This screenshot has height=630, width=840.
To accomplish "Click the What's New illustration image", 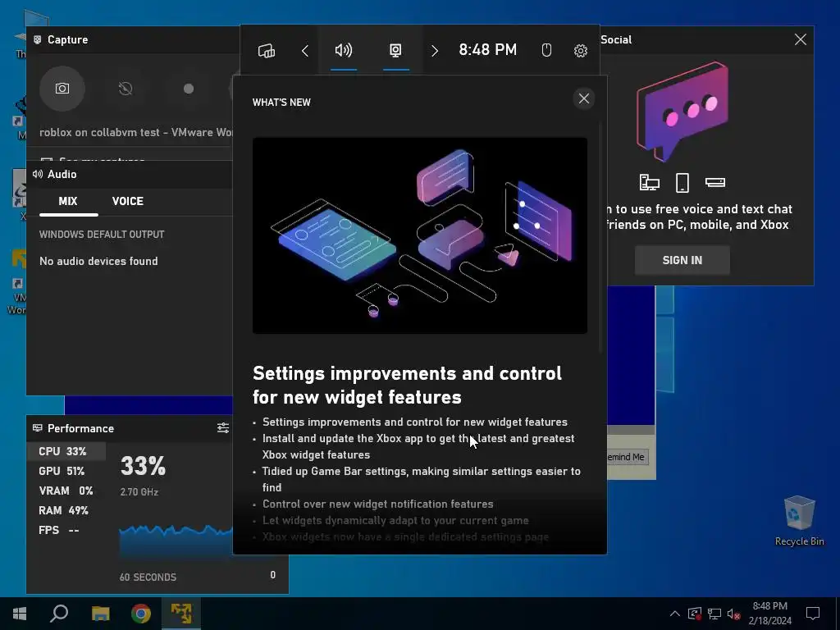I will point(420,235).
